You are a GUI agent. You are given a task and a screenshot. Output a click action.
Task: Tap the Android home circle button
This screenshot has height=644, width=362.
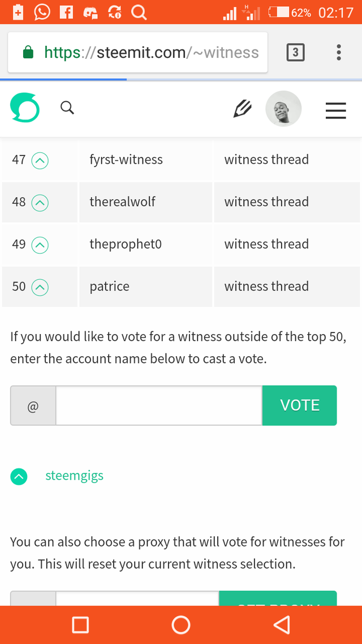pos(181,625)
